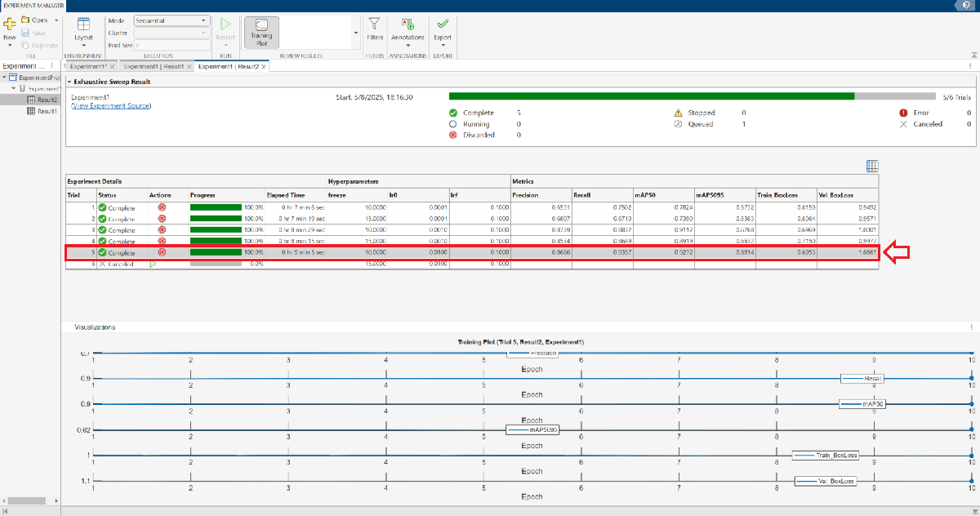Run canceled trial 6 with green play icon

(153, 265)
